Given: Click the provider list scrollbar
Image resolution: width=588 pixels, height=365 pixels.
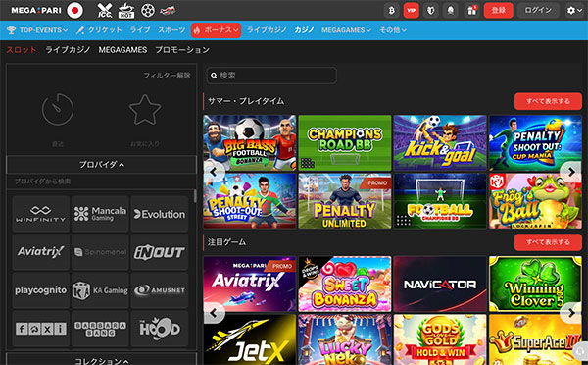Looking at the screenshot, I should [195, 196].
